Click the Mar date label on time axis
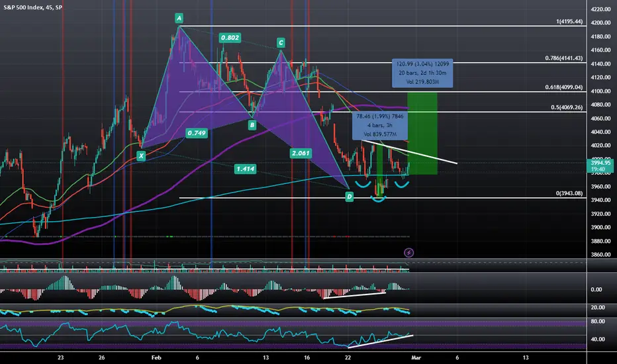Screen dimensions: 617x364 416,357
